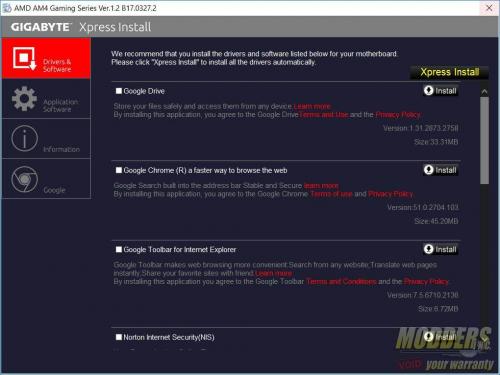Click the yellow Xpress Install button
The height and width of the screenshot is (375, 500).
coord(449,72)
